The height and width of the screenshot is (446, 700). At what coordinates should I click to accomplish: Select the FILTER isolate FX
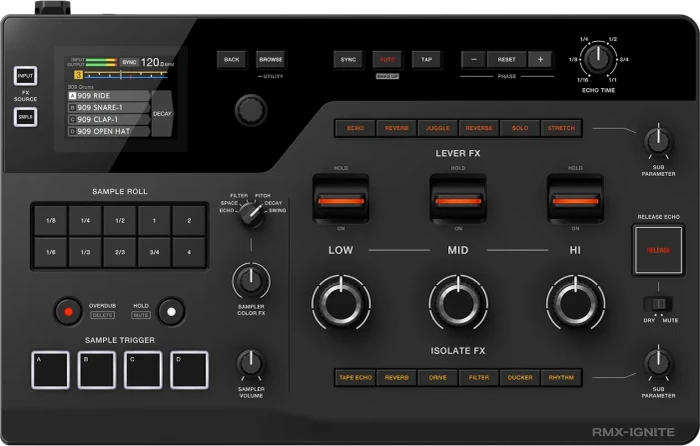pyautogui.click(x=479, y=378)
